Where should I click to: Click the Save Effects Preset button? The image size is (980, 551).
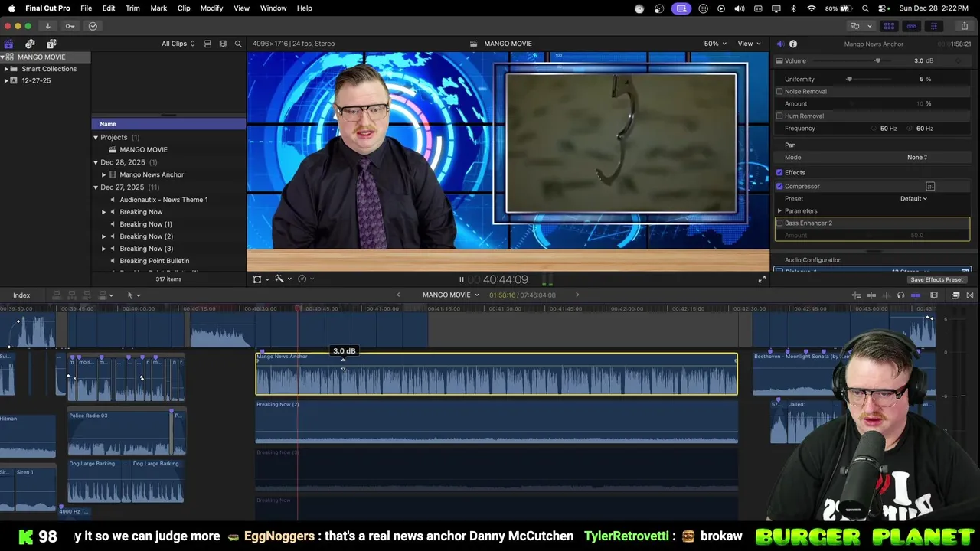(x=937, y=279)
